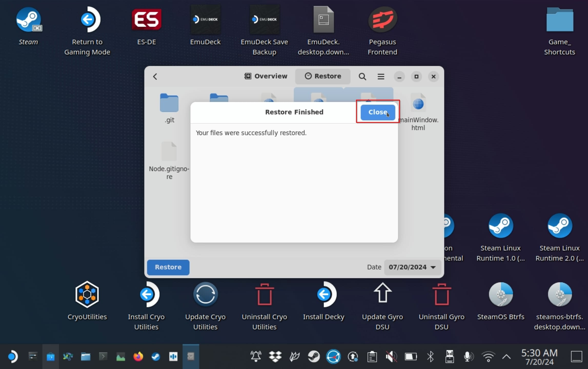The height and width of the screenshot is (369, 588).
Task: Select the Steam Linux Runtime 2.0 desktop icon
Action: (x=560, y=237)
